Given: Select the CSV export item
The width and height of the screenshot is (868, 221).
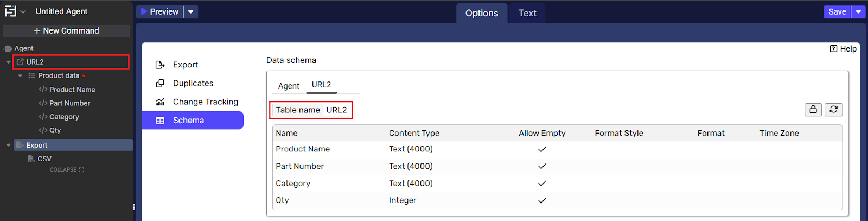Looking at the screenshot, I should 44,159.
